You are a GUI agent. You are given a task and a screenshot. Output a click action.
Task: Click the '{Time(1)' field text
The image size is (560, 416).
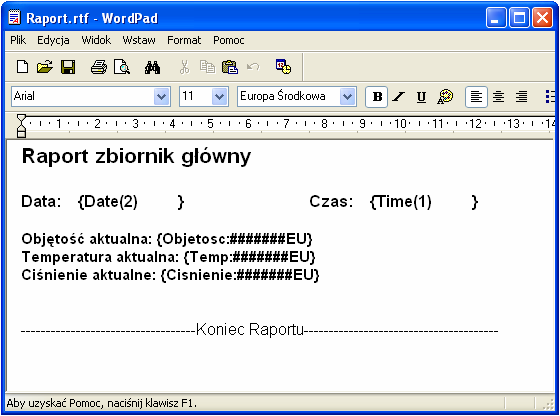coord(400,201)
